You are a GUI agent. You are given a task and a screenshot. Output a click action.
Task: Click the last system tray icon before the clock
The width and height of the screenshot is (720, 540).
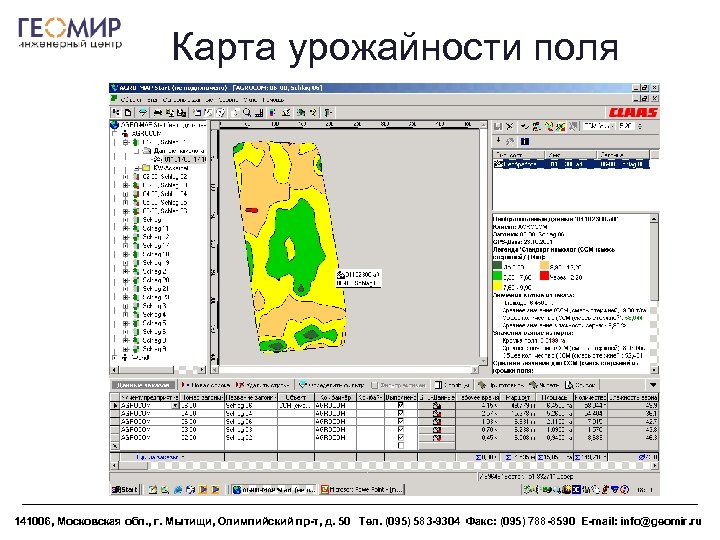point(625,489)
